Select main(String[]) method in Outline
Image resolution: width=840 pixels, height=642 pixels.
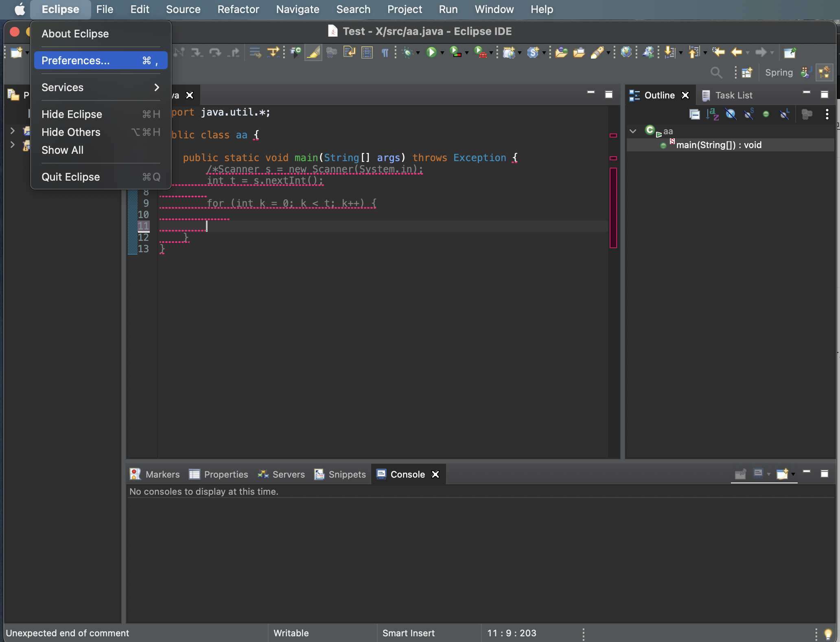[718, 145]
